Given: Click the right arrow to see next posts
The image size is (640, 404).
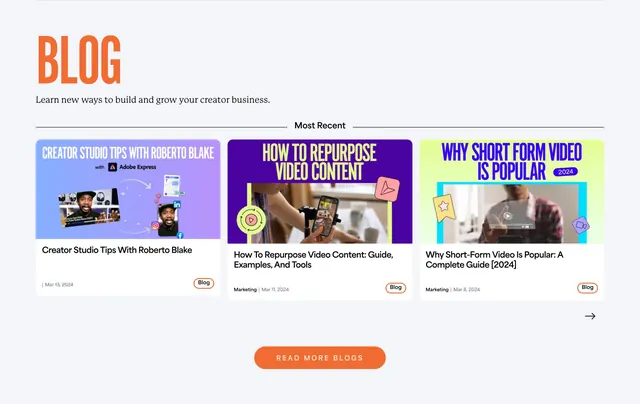Looking at the screenshot, I should [590, 316].
